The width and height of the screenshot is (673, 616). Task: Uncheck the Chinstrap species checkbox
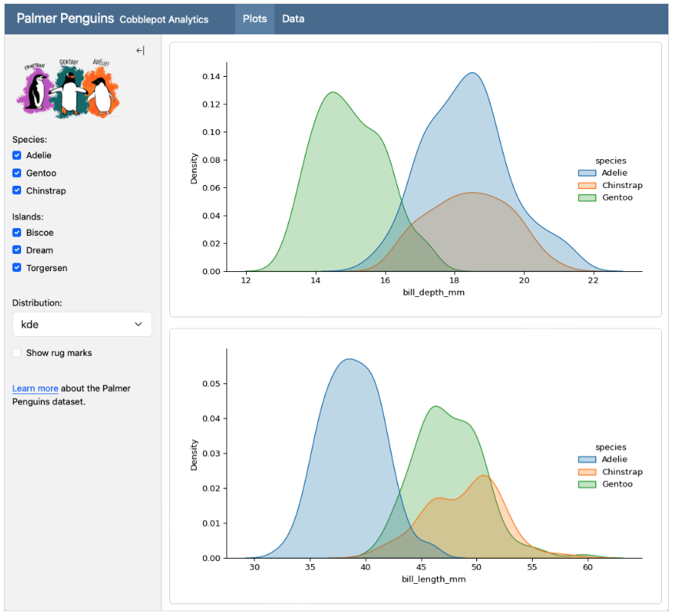[17, 191]
